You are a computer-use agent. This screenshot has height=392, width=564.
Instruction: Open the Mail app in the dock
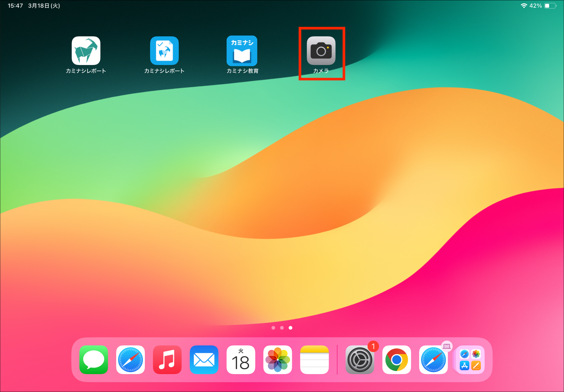click(x=204, y=360)
